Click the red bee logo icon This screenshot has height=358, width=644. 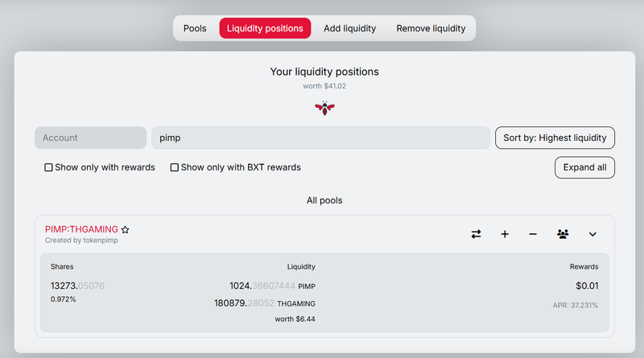324,108
